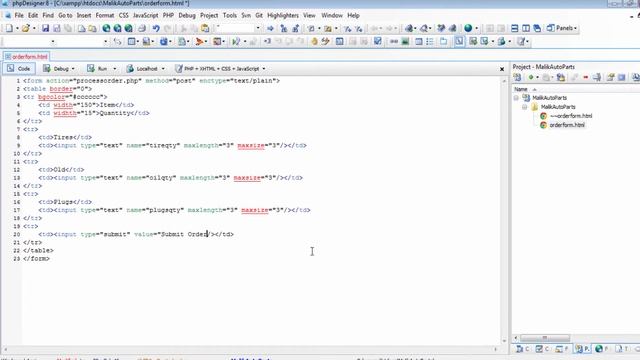Click the green add icon in Project panel

[x=531, y=77]
